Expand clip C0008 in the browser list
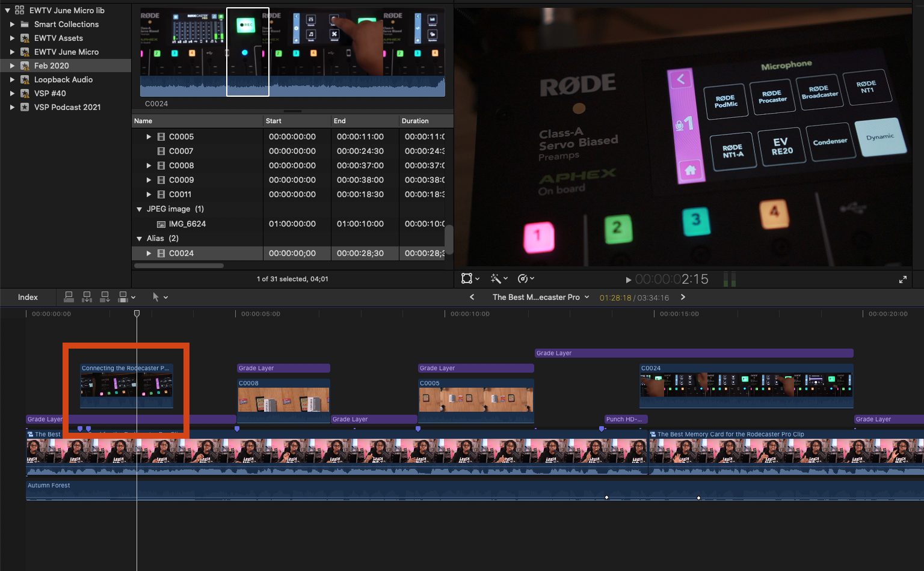The width and height of the screenshot is (924, 571). [x=149, y=165]
